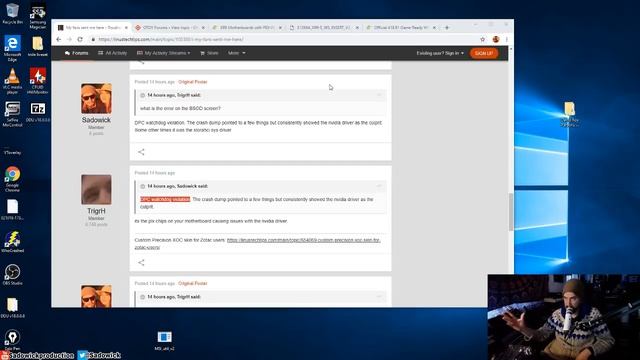The width and height of the screenshot is (640, 360).
Task: Launch Samsung Magician from the desktop
Action: (38, 15)
